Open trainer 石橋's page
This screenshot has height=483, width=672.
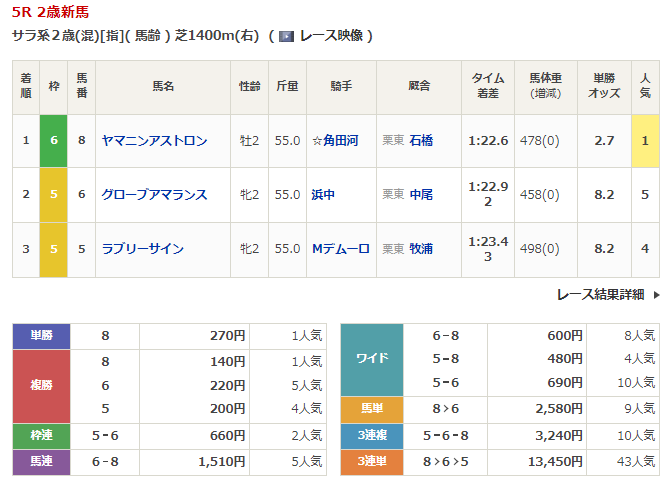pos(422,141)
